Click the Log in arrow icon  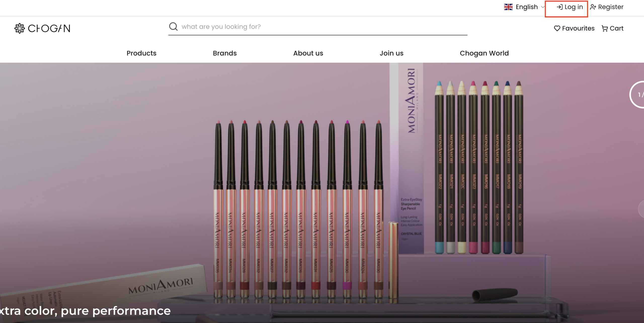pyautogui.click(x=559, y=7)
